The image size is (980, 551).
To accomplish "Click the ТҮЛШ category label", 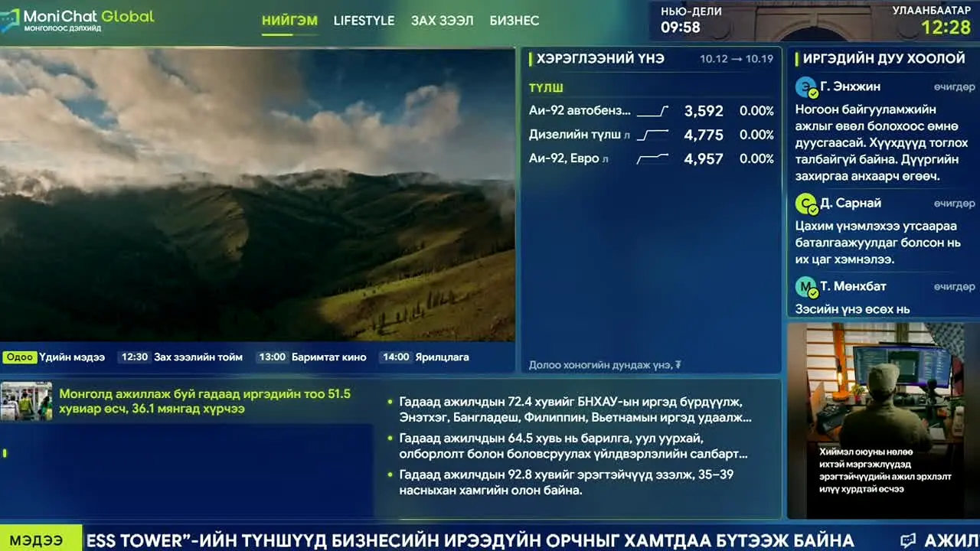I will point(546,88).
